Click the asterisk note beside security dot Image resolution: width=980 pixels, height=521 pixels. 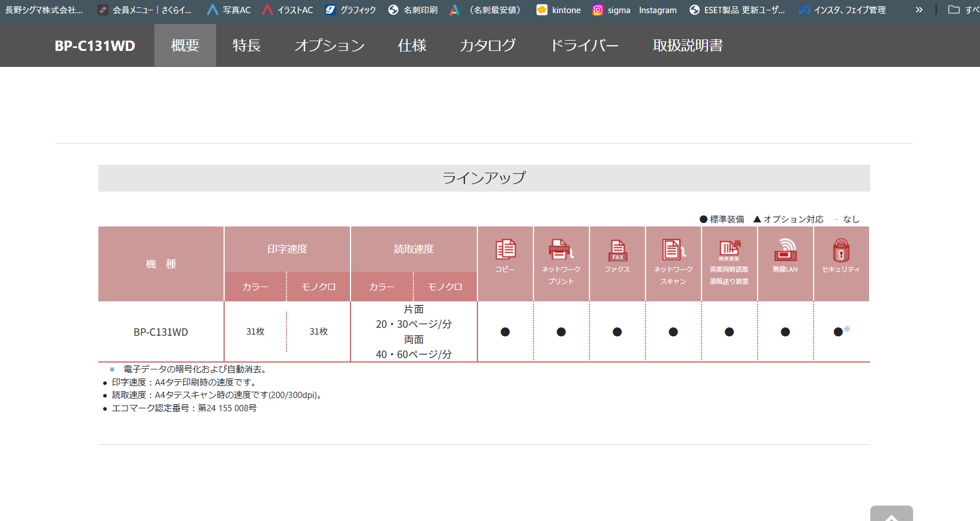click(x=847, y=328)
